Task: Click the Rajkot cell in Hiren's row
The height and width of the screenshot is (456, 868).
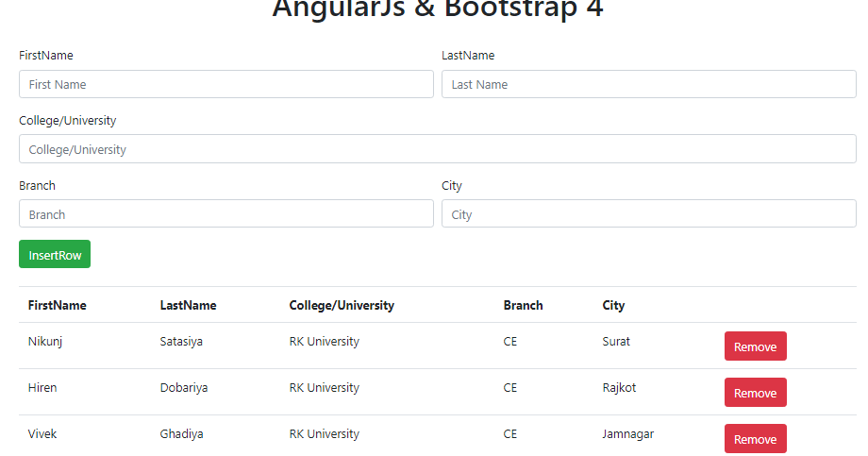Action: pyautogui.click(x=619, y=387)
